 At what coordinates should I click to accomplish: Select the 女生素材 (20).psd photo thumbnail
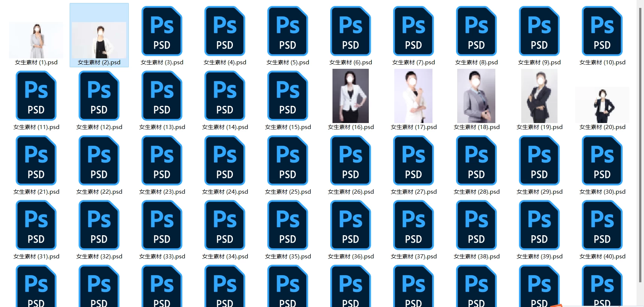tap(602, 105)
